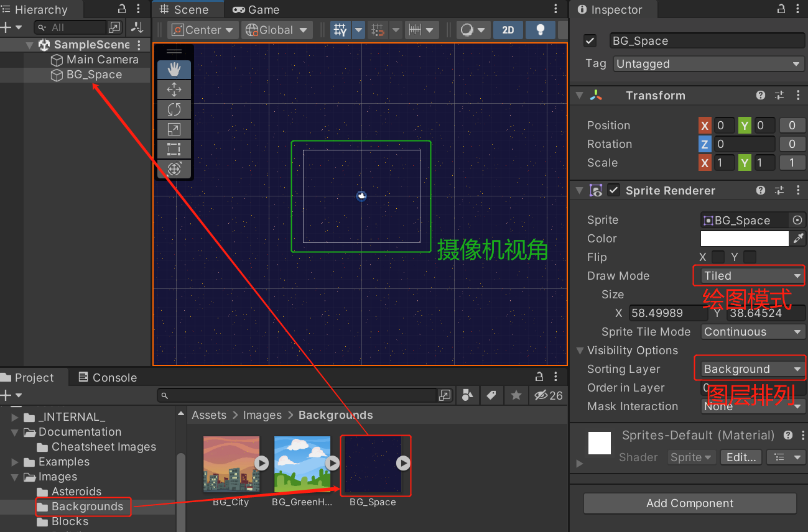Switch to the Game tab
Viewport: 808px width, 532px height.
coord(256,10)
